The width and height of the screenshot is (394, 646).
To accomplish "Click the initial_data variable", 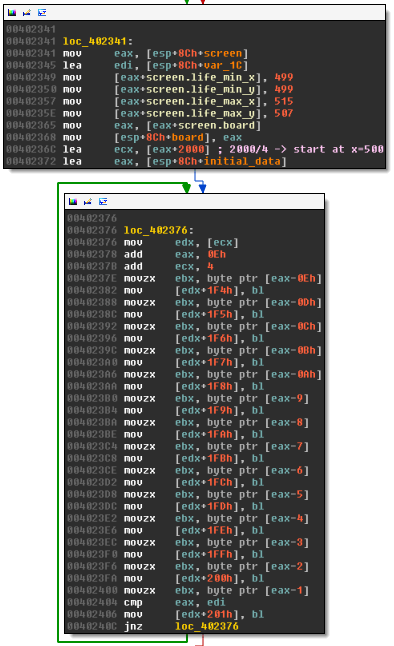I will tap(242, 161).
